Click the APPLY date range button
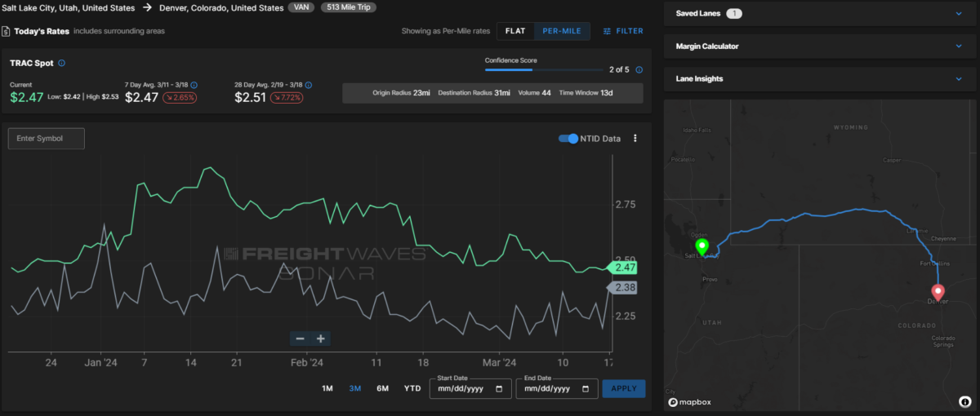Image resolution: width=980 pixels, height=416 pixels. click(624, 389)
